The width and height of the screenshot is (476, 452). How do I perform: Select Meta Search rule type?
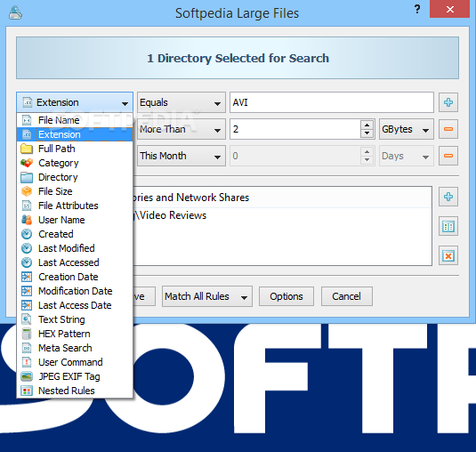(x=75, y=348)
